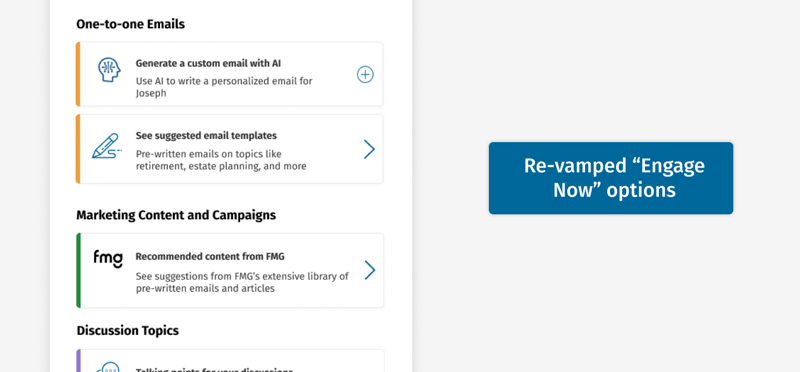Click the "Discussion Topics" section heading
The height and width of the screenshot is (372, 800).
tap(128, 330)
